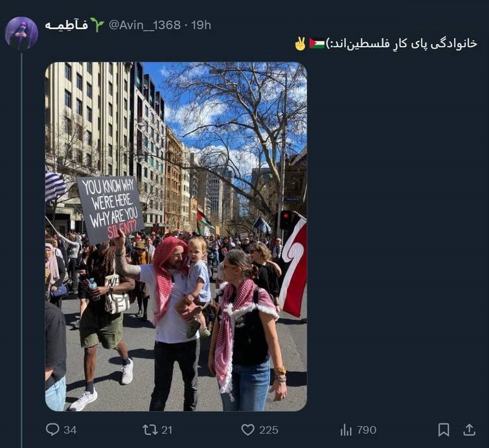Click the reply count 34
Image resolution: width=489 pixels, height=448 pixels.
click(70, 430)
